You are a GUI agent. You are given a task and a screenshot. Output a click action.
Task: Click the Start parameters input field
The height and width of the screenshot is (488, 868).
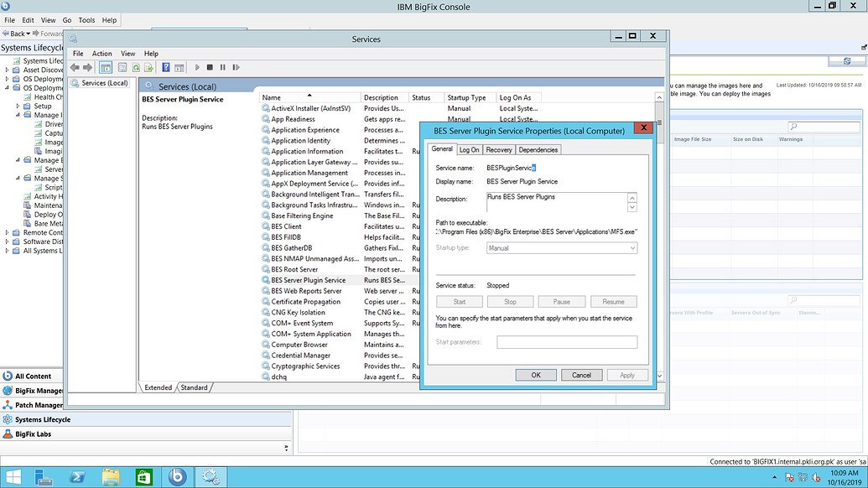coord(567,341)
